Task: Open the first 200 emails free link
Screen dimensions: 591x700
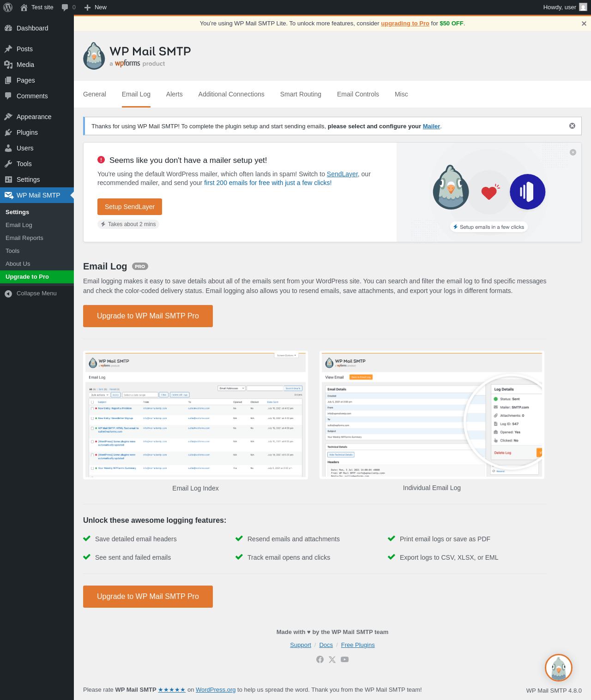Action: coord(268,183)
